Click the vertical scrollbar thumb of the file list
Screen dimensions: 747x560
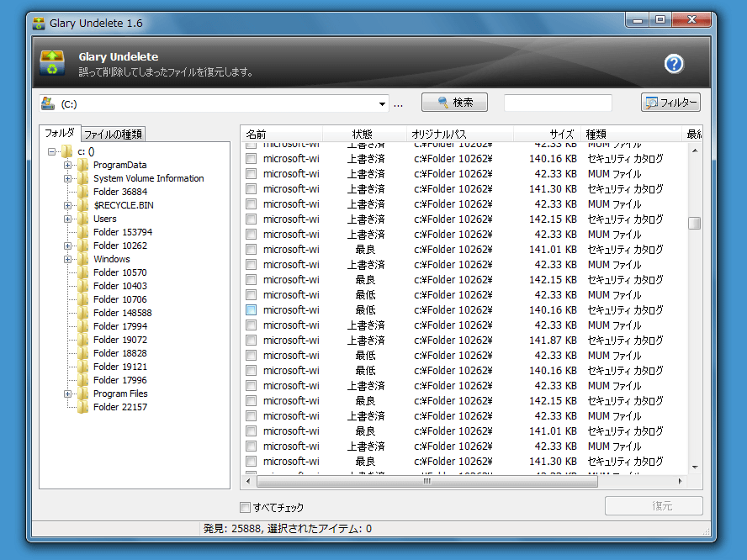tap(695, 223)
